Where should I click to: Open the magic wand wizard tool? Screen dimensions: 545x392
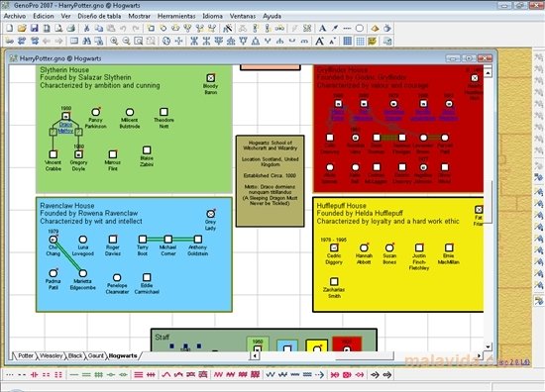click(228, 28)
